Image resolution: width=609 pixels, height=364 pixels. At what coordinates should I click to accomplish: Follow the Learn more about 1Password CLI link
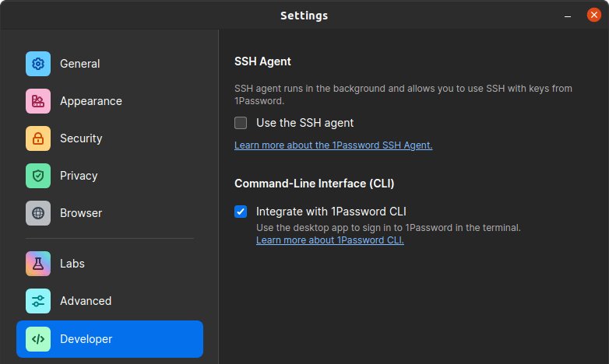click(330, 240)
